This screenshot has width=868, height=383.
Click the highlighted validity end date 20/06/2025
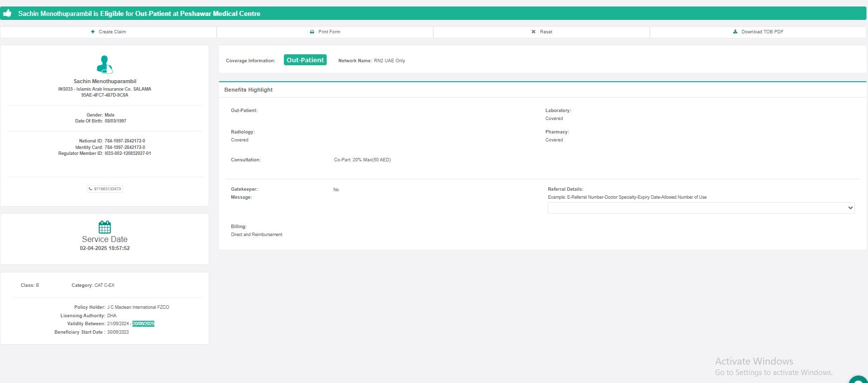pos(143,324)
